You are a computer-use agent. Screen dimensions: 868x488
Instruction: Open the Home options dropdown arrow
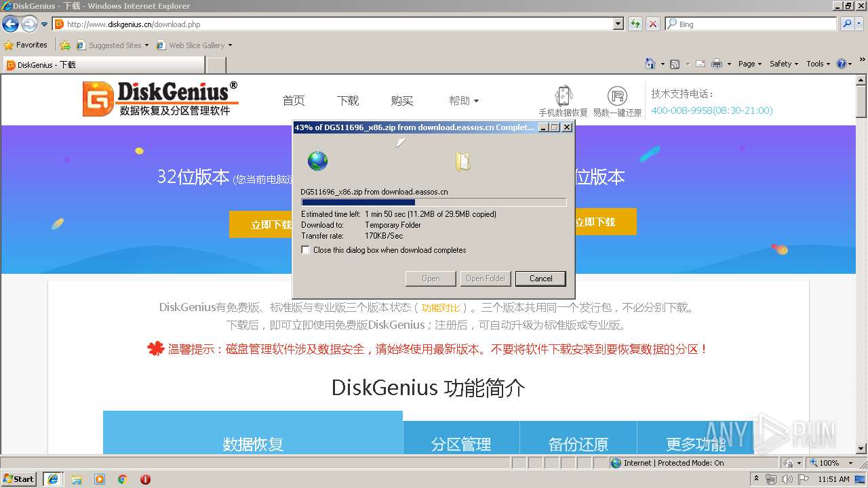pos(663,64)
